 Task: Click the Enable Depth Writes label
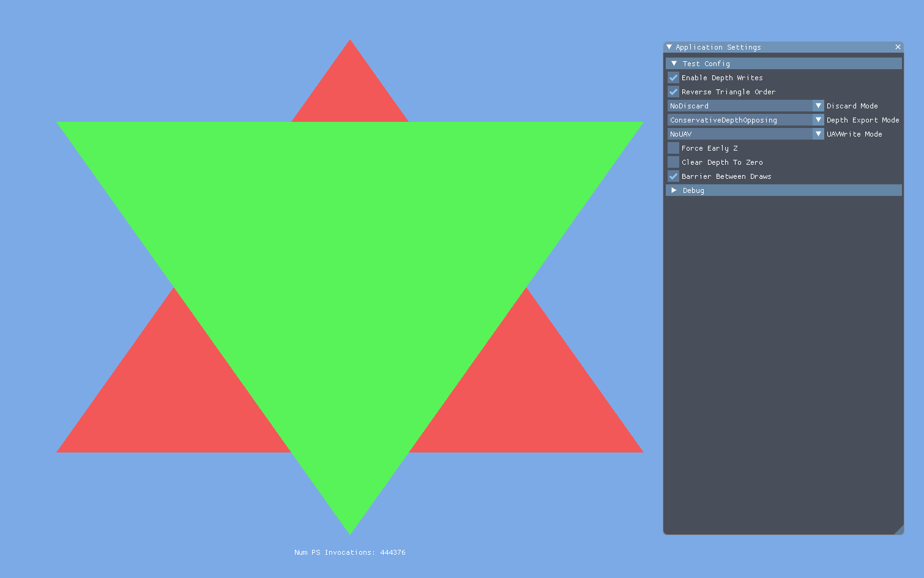coord(722,78)
